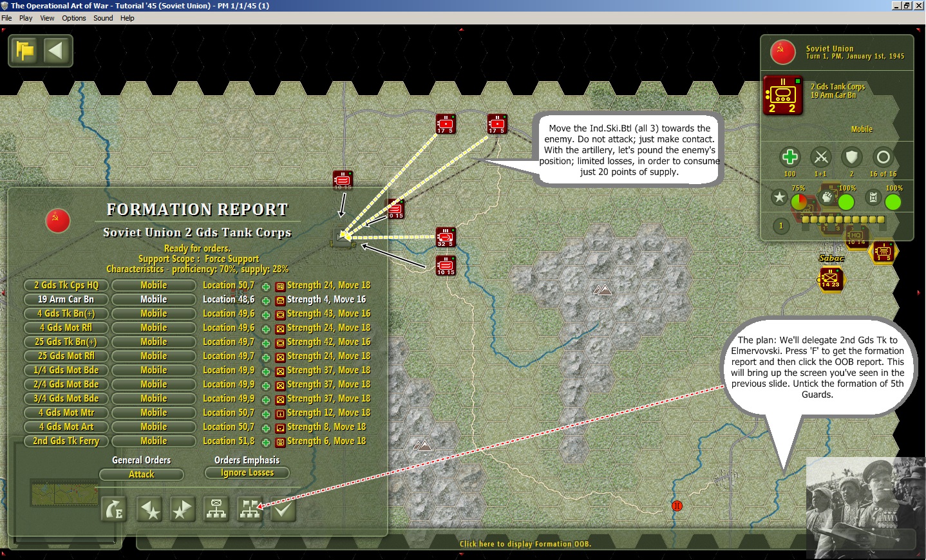Viewport: 926px width, 560px height.
Task: Click the green circle beside the jerrycan icon
Action: click(893, 202)
